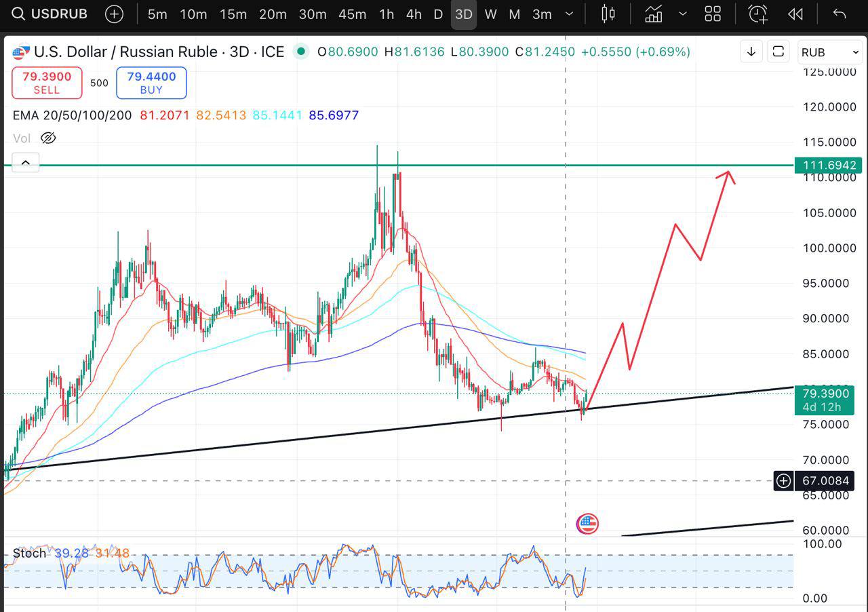This screenshot has height=612, width=868.
Task: Click the USDRUB symbol search field
Action: (50, 14)
